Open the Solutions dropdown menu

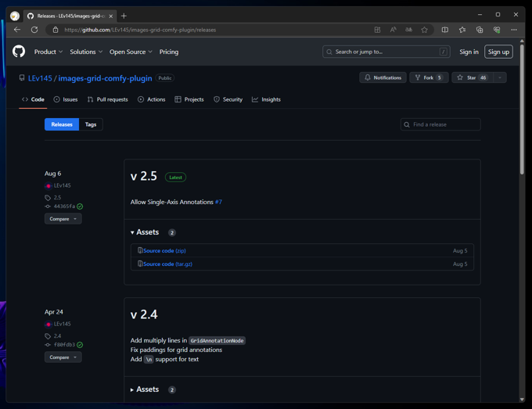[x=86, y=52]
